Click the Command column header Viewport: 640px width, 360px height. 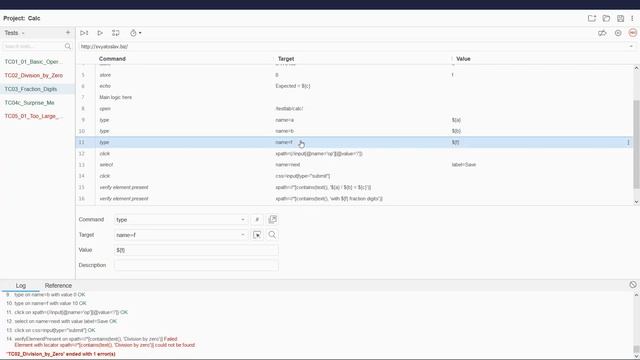112,59
